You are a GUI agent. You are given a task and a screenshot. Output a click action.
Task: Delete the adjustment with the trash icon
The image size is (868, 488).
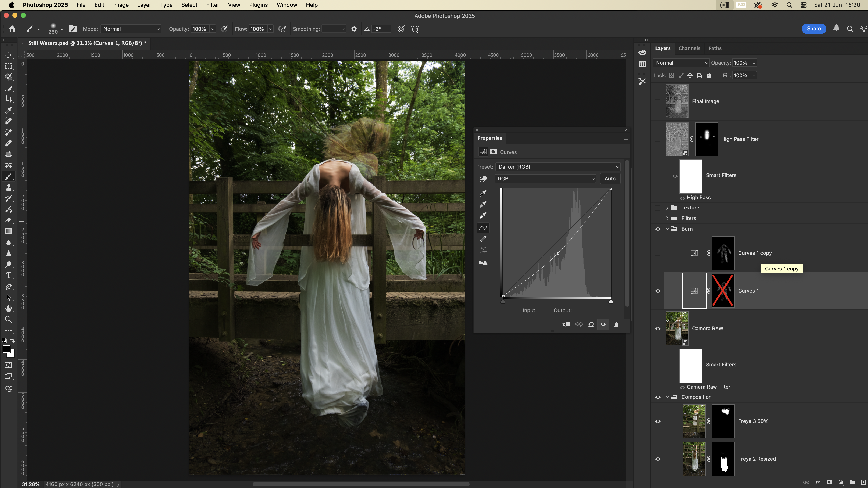(616, 324)
